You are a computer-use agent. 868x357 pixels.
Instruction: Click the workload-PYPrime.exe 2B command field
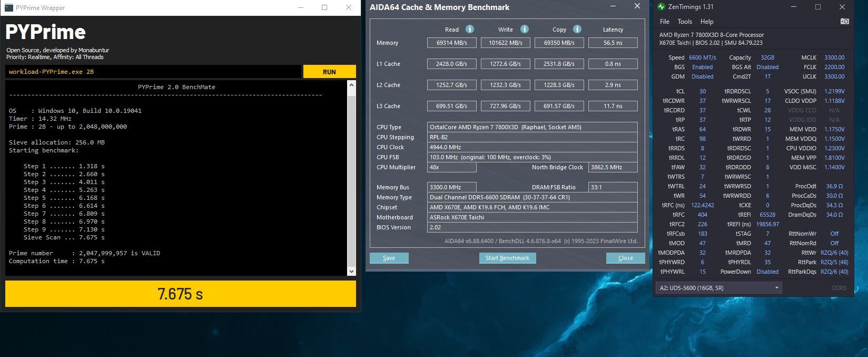point(153,72)
